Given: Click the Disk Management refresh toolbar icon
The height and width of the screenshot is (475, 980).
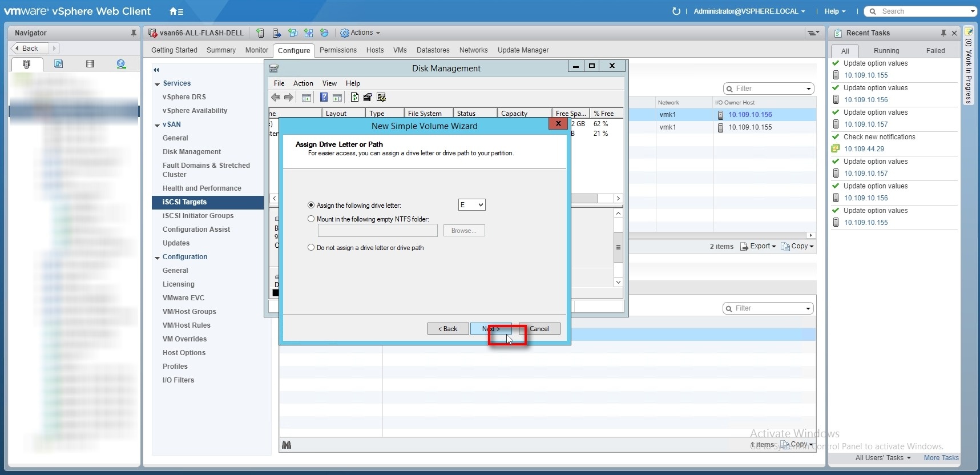Looking at the screenshot, I should click(x=354, y=98).
